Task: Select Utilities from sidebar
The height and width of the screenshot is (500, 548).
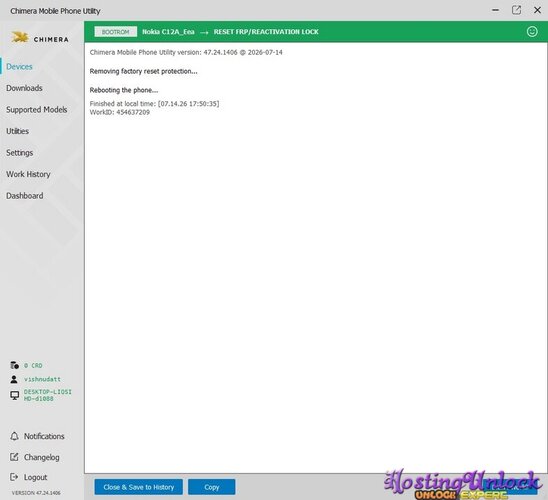Action: point(17,131)
